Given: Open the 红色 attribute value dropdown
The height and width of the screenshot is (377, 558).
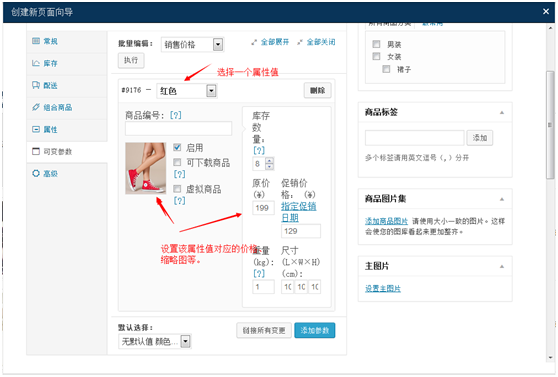Looking at the screenshot, I should click(187, 91).
